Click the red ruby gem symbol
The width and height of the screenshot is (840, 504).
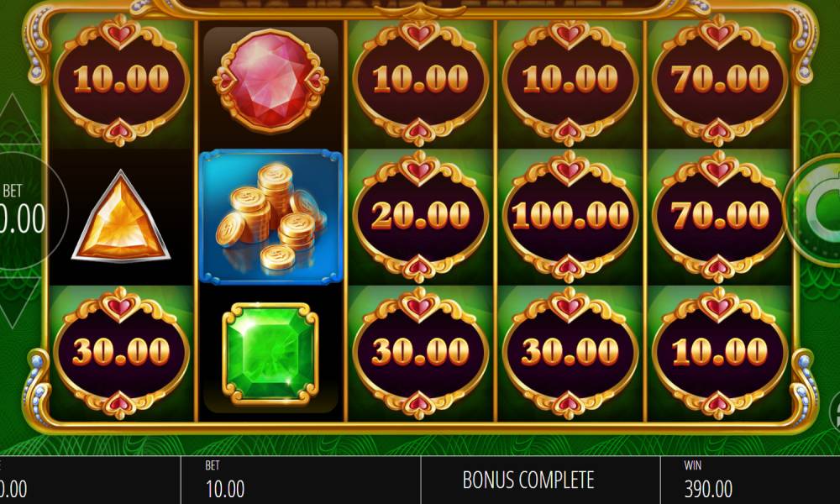coord(270,81)
